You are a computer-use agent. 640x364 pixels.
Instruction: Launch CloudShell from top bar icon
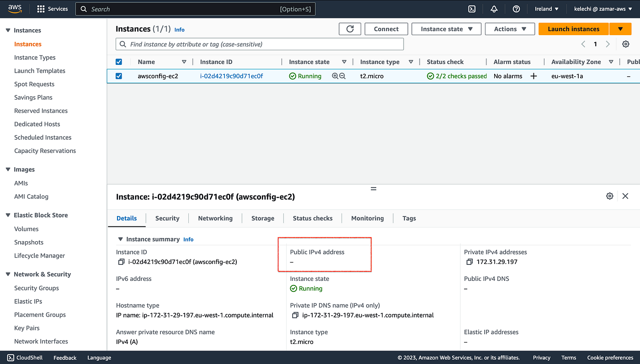coord(472,9)
